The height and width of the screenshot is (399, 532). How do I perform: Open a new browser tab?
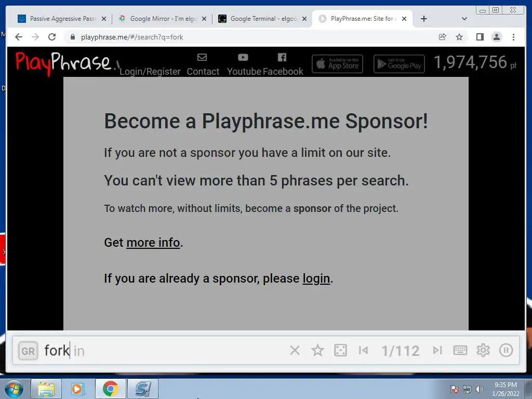pyautogui.click(x=424, y=19)
